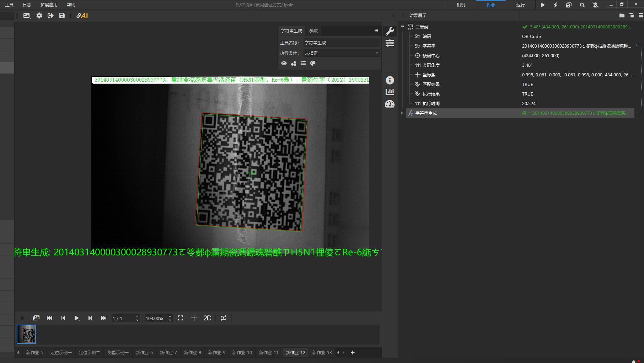Click the fit-to-screen icon
644x363 pixels.
[x=181, y=318]
